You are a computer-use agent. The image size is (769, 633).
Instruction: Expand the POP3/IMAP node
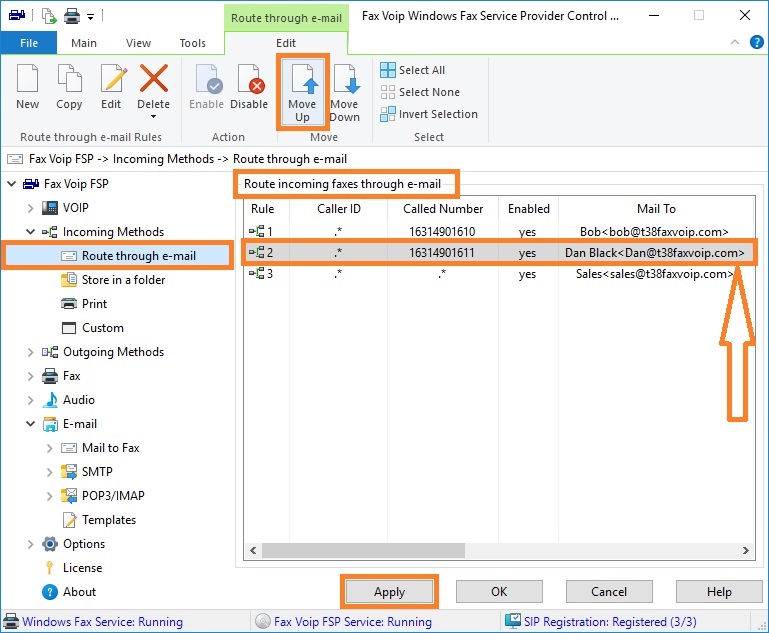pyautogui.click(x=49, y=496)
